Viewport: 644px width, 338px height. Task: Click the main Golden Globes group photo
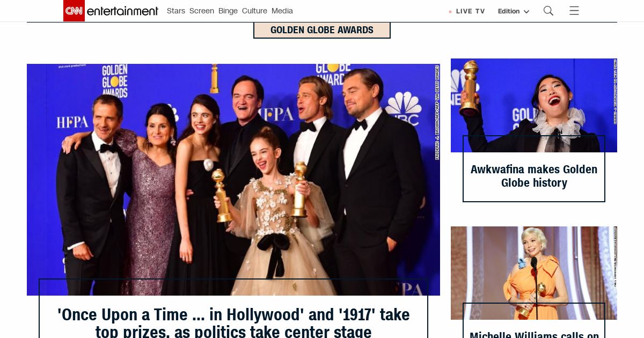point(233,180)
